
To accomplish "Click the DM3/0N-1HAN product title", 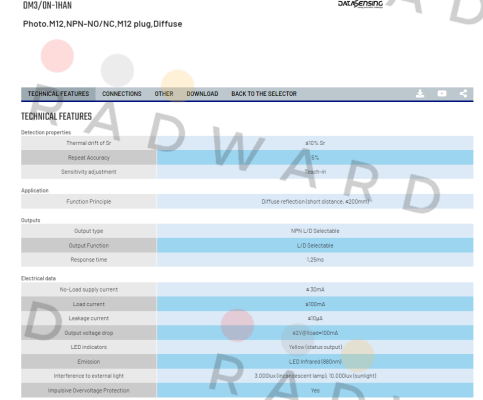I will coord(47,5).
